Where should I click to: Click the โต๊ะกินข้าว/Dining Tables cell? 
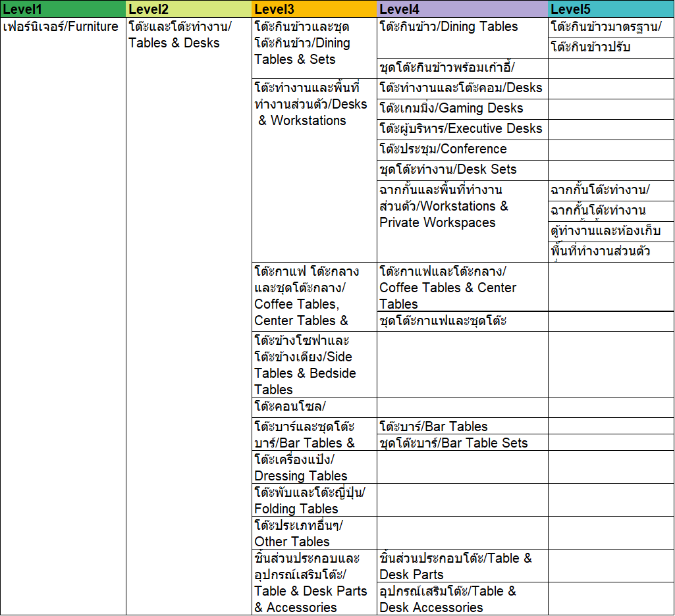(462, 38)
